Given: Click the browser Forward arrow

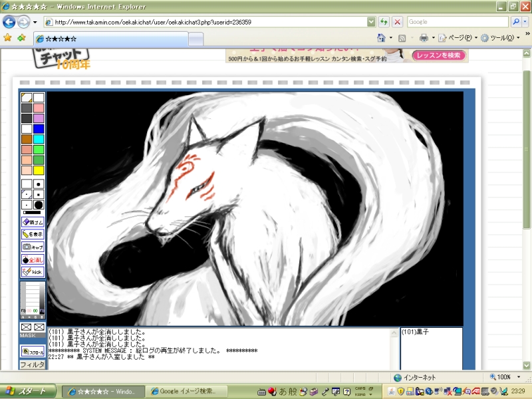Looking at the screenshot, I should (x=23, y=22).
